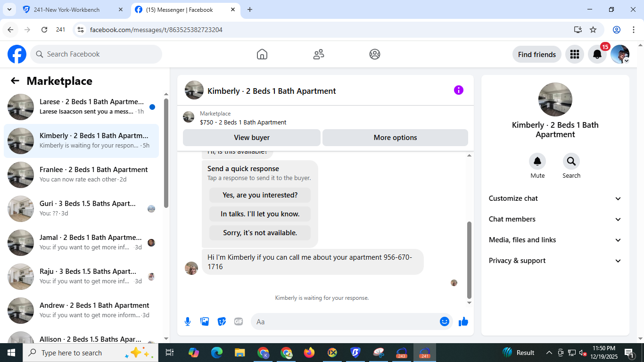Open the Facebook logo home link

(x=17, y=54)
